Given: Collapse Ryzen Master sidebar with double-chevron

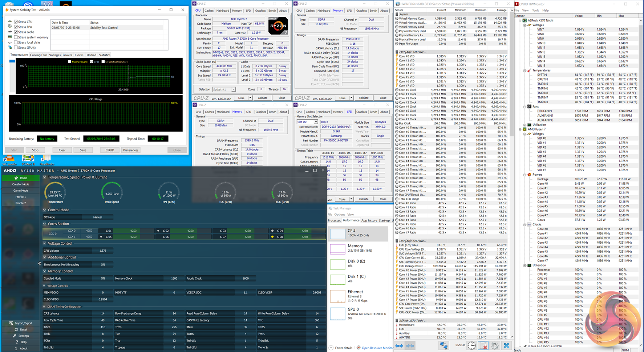Looking at the screenshot, I should (x=40, y=263).
